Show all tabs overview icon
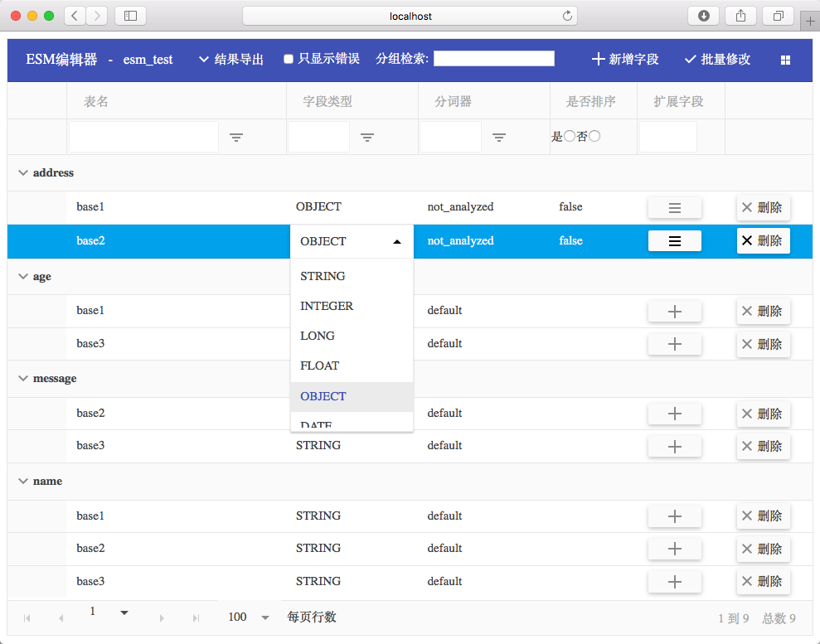 pyautogui.click(x=779, y=16)
